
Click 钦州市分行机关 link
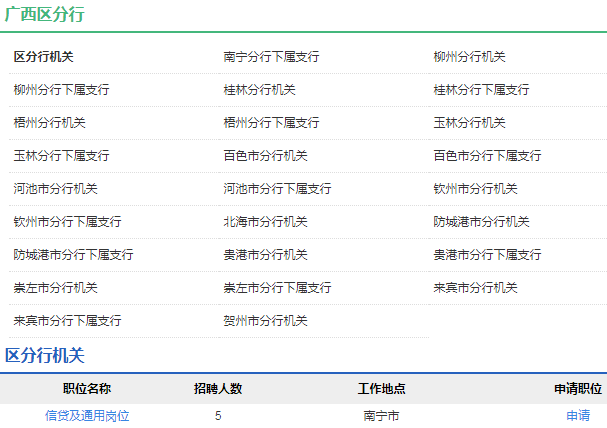pyautogui.click(x=475, y=189)
